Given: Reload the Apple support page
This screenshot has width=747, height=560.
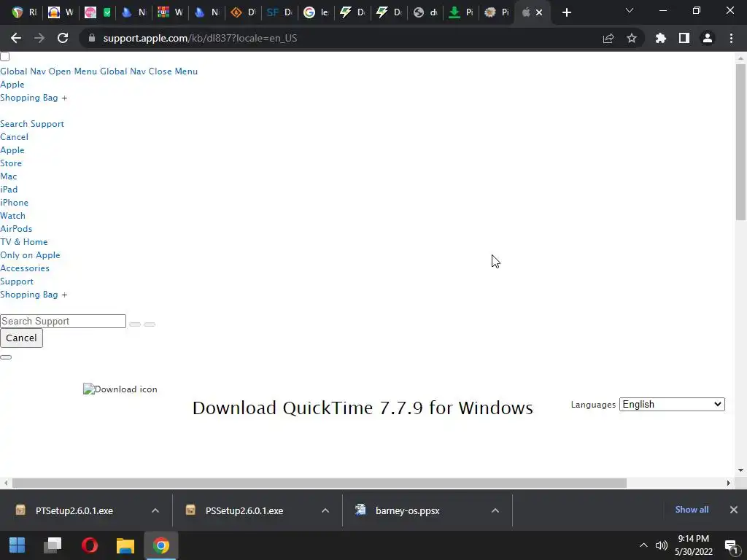Looking at the screenshot, I should point(63,38).
